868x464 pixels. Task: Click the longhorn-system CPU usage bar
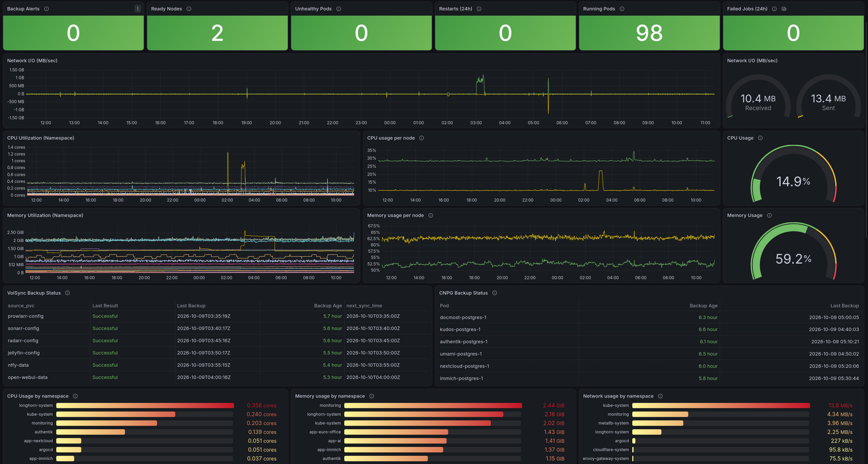(x=145, y=405)
